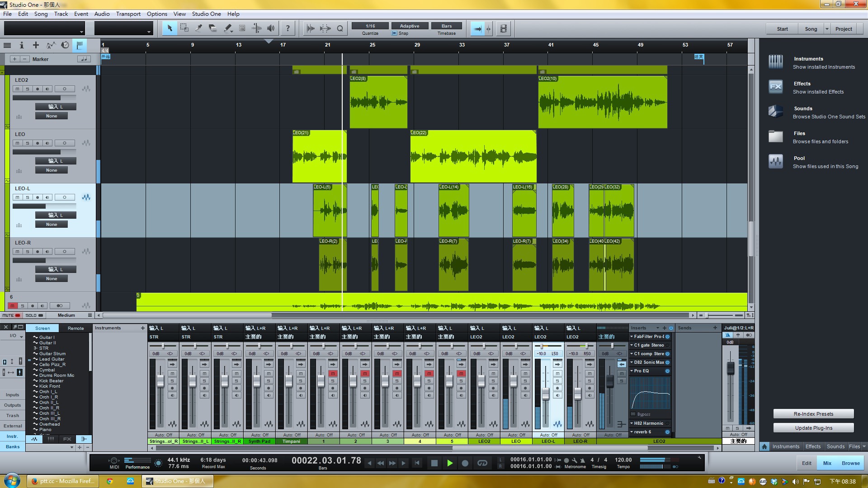
Task: Switch to the Remote tab in console
Action: 75,328
